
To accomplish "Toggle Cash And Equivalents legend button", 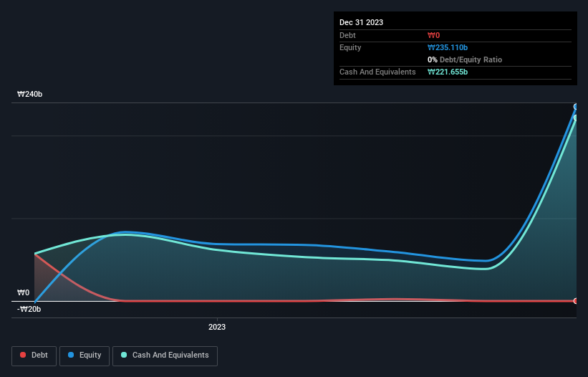I will tap(165, 355).
